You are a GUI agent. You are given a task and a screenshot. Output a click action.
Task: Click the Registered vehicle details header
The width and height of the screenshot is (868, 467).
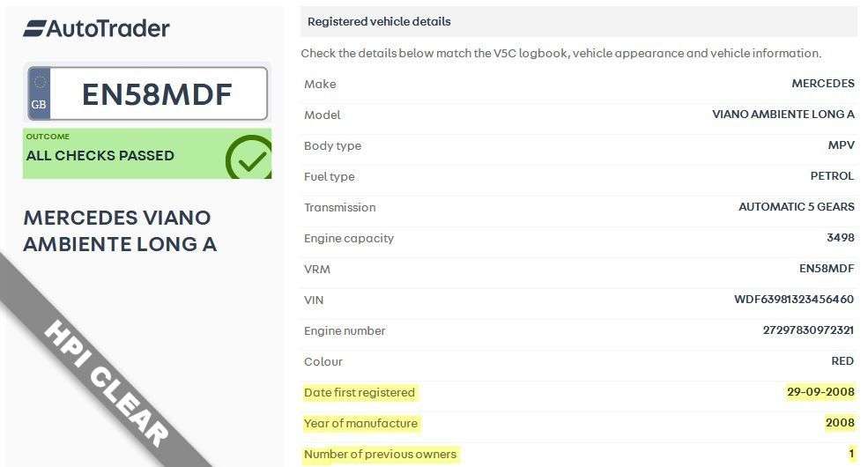[379, 21]
